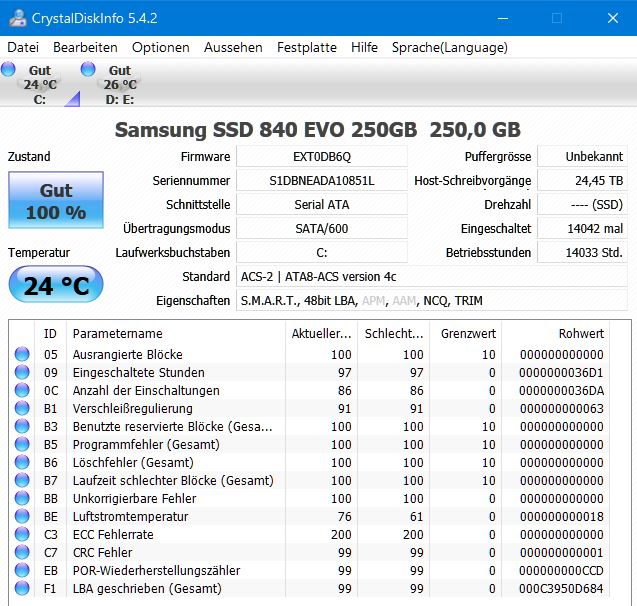This screenshot has width=637, height=606.
Task: Click the 24 °C temperature button
Action: (56, 284)
